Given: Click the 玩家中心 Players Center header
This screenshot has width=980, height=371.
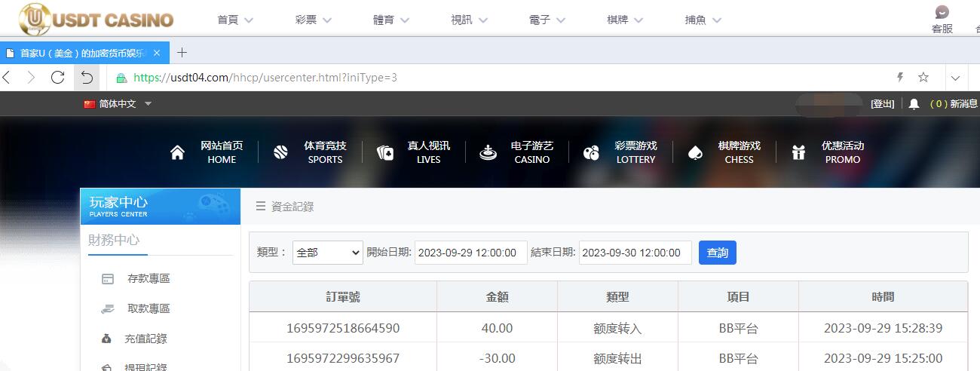Looking at the screenshot, I should 161,206.
